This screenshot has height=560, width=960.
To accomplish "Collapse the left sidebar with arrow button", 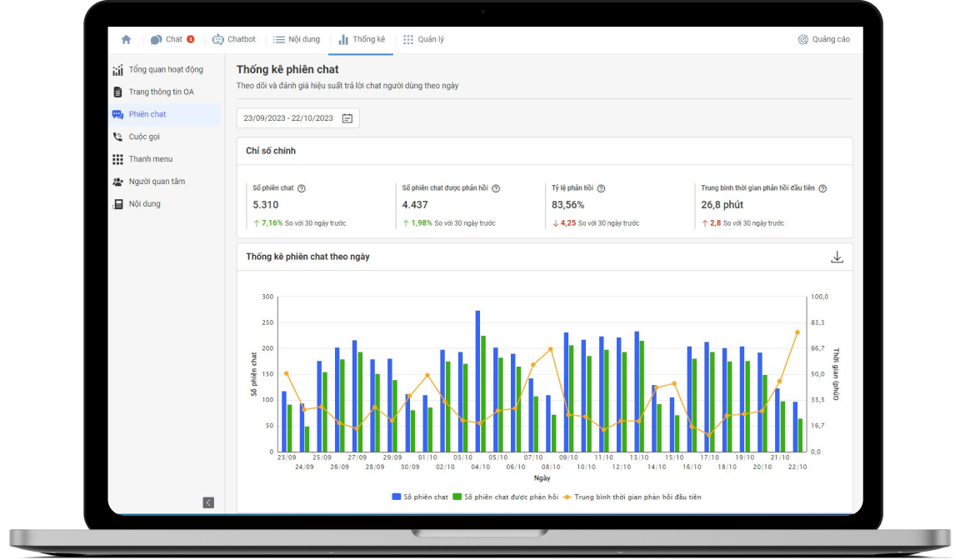I will point(208,502).
